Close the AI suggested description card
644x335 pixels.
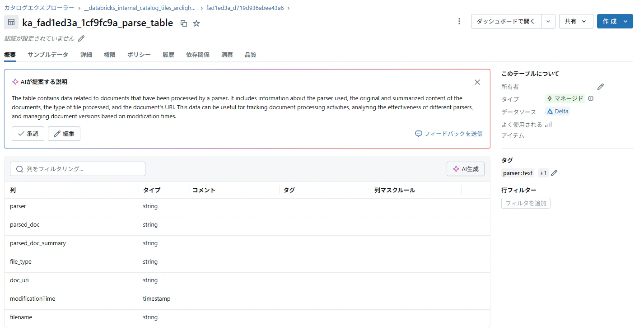(477, 82)
